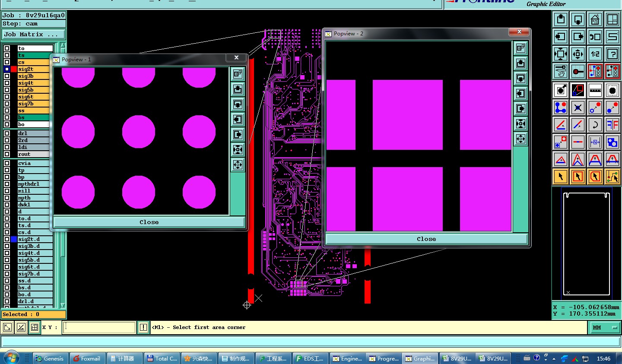The width and height of the screenshot is (622, 364).
Task: Click the zoom out shrinking-arrows icon
Action: click(578, 54)
